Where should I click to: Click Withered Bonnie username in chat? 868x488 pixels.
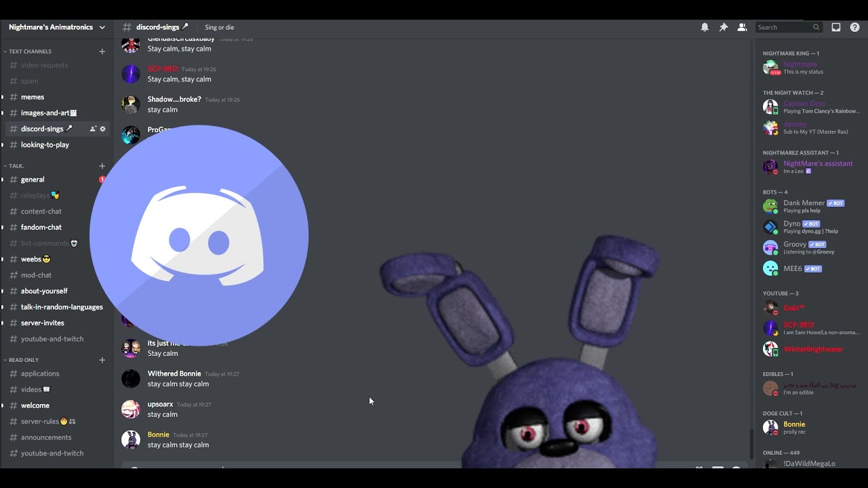(174, 373)
